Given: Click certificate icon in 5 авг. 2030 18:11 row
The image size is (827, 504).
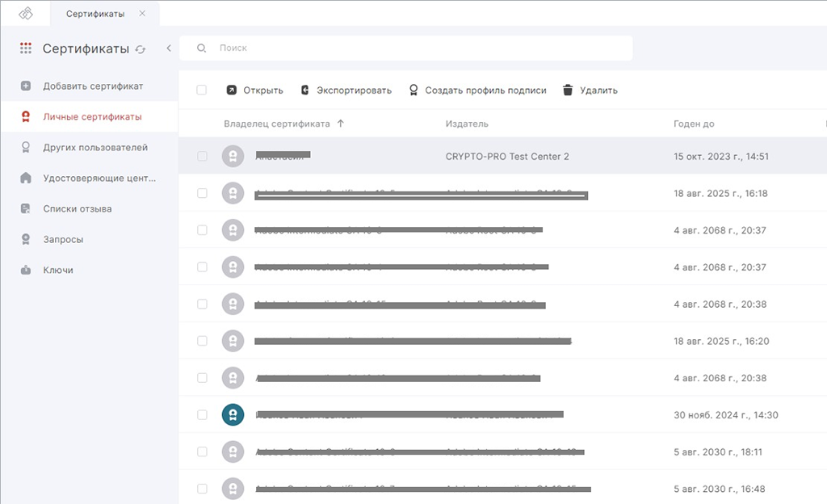Looking at the screenshot, I should 233,451.
